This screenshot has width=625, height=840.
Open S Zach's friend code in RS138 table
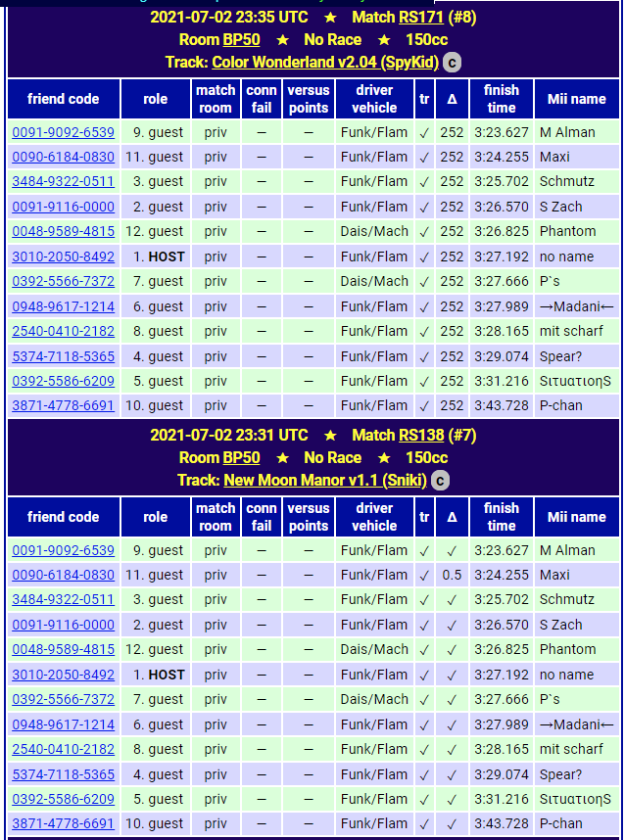tap(64, 625)
